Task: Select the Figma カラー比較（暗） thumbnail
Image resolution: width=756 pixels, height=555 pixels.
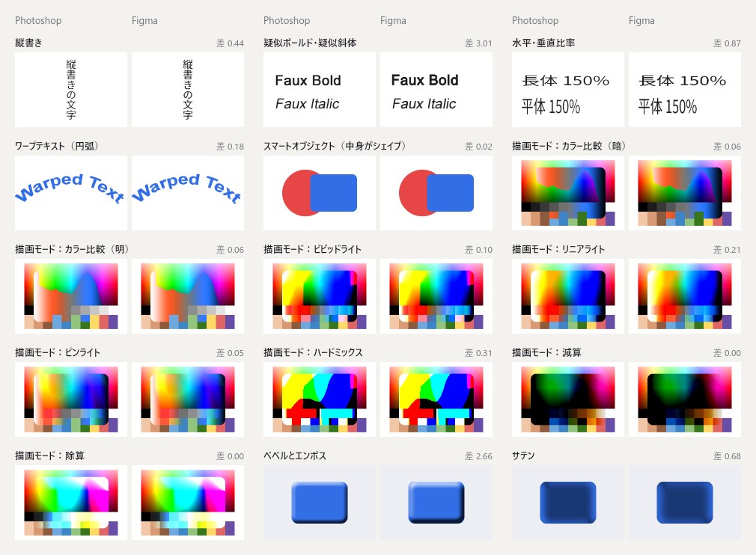Action: point(685,193)
